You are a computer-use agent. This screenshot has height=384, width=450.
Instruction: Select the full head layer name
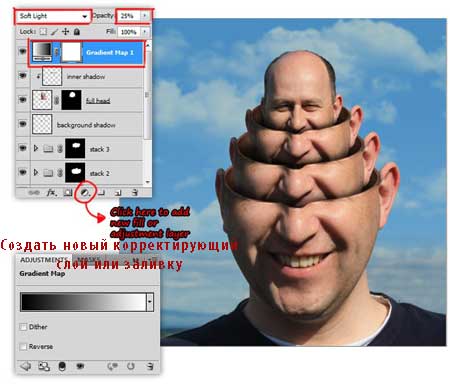tap(98, 101)
